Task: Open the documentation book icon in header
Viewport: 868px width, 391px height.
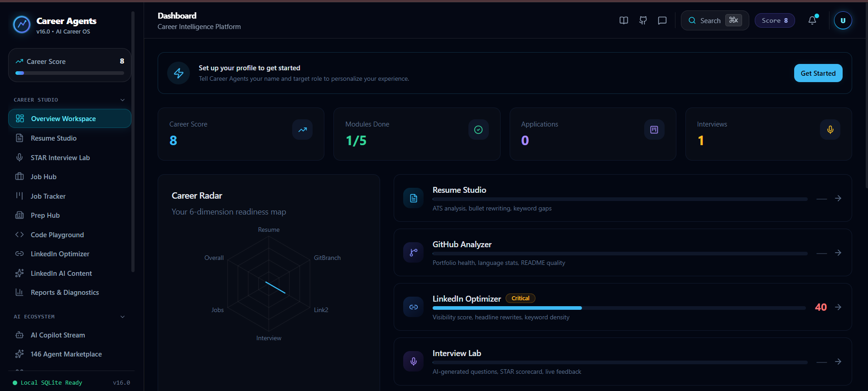Action: (x=624, y=20)
